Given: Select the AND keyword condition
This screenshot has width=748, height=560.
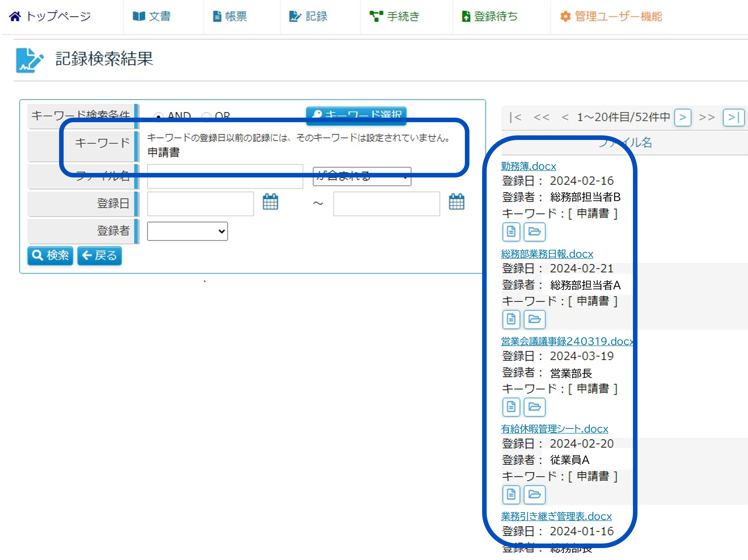Looking at the screenshot, I should [158, 116].
